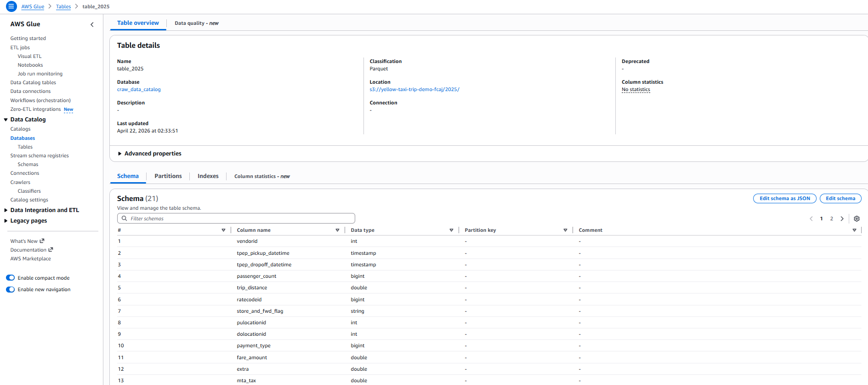Collapse the AWS Glue sidebar arrow
The height and width of the screenshot is (385, 868).
(x=92, y=24)
